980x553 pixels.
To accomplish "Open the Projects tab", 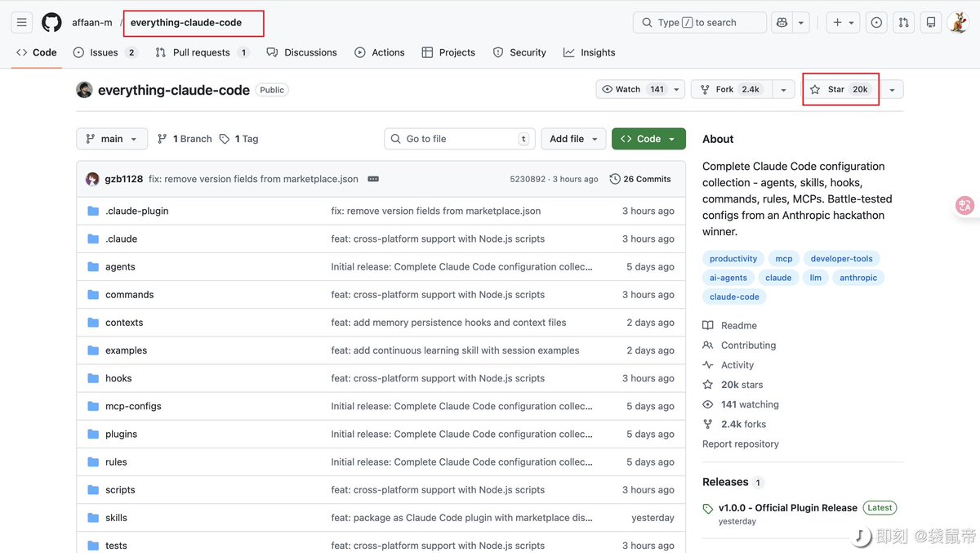I will pyautogui.click(x=448, y=52).
